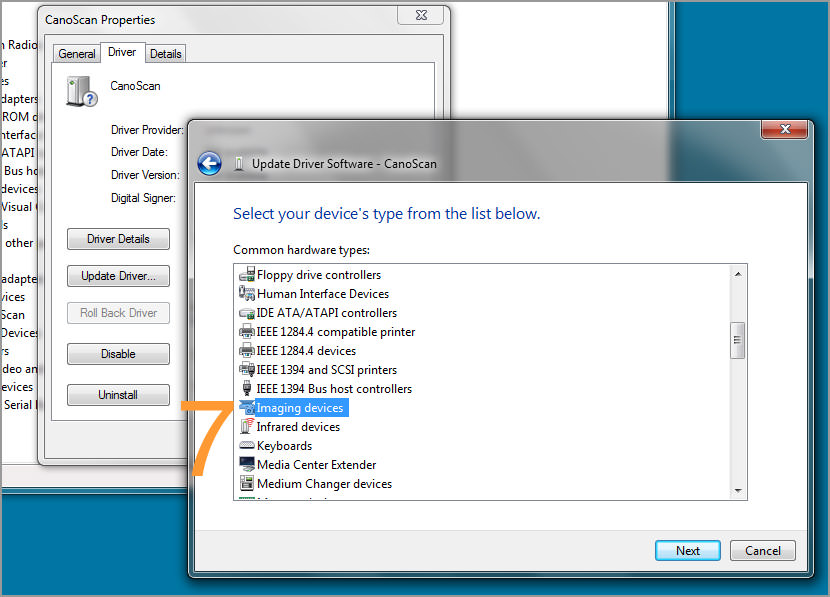This screenshot has height=597, width=830.
Task: Uninstall the CanoScan driver
Action: 118,394
